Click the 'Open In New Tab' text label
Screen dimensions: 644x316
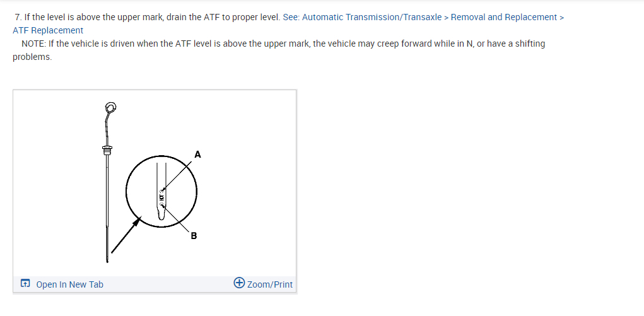point(69,284)
